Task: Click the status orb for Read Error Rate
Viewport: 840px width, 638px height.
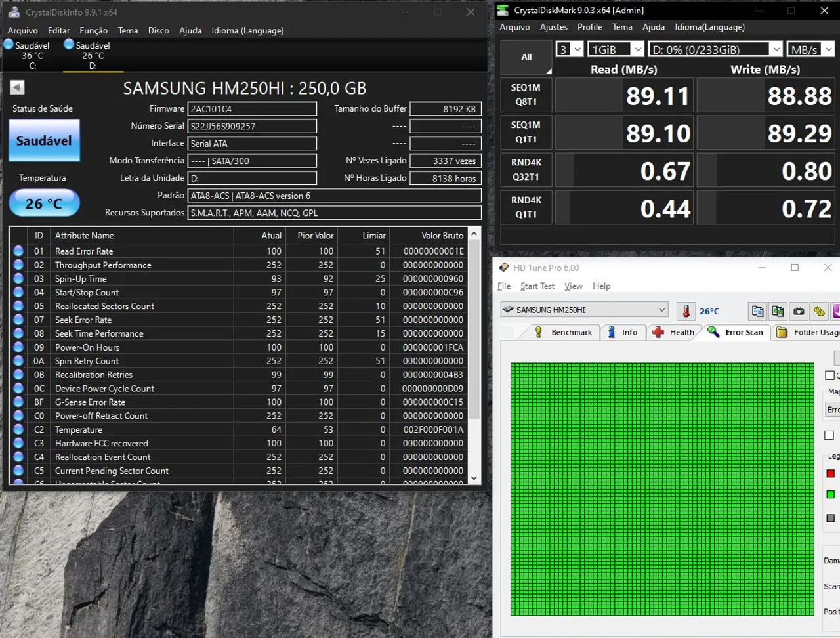Action: 18,251
